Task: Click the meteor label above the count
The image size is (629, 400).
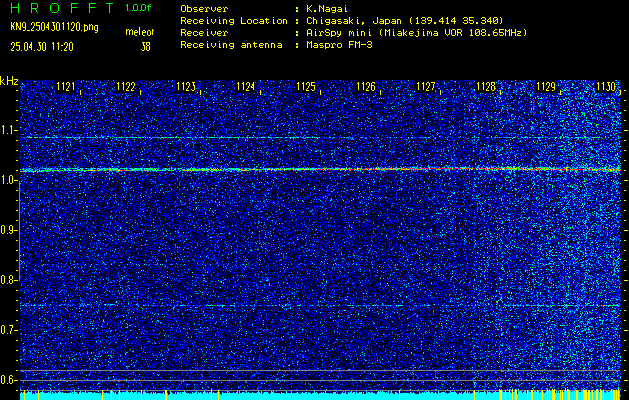Action: [x=140, y=32]
